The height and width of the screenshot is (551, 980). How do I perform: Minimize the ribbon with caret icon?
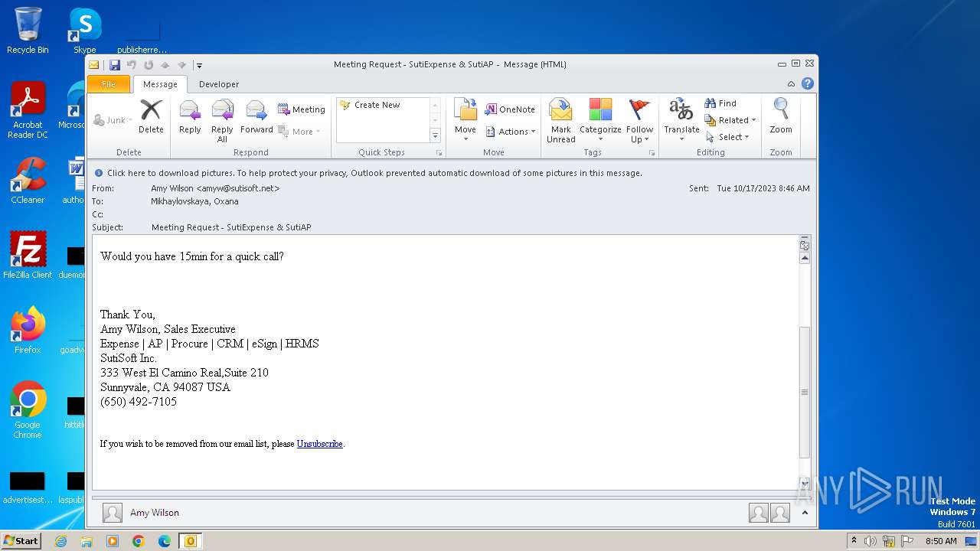[x=792, y=84]
